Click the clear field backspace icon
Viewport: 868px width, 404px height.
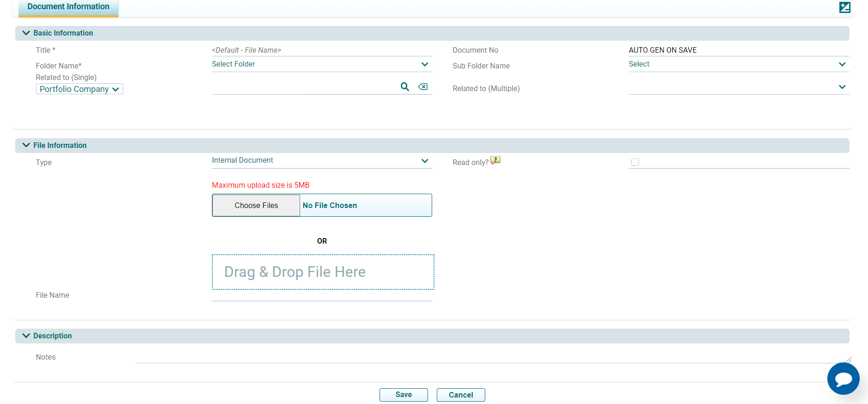coord(423,86)
